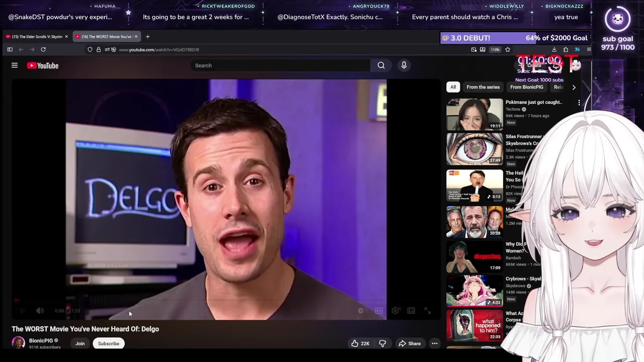Toggle the autoplay switch in the player
Screen dimensions: 644x362
click(360, 311)
